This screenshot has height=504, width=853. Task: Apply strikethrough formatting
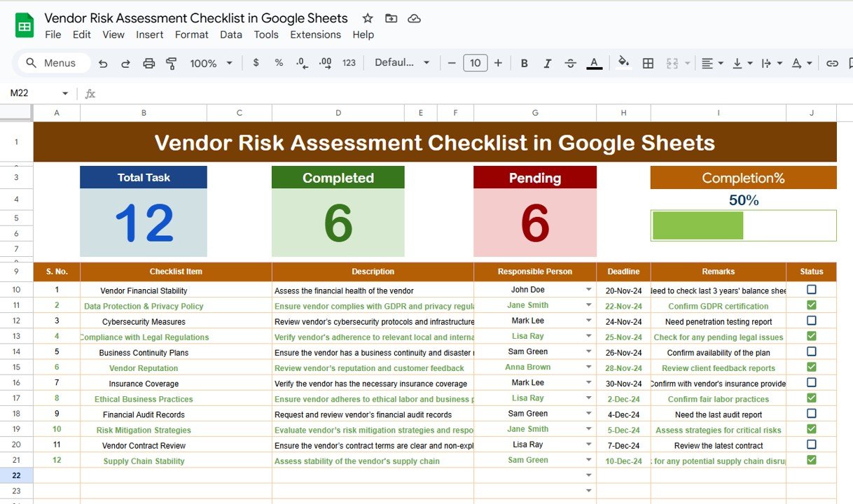(x=570, y=63)
